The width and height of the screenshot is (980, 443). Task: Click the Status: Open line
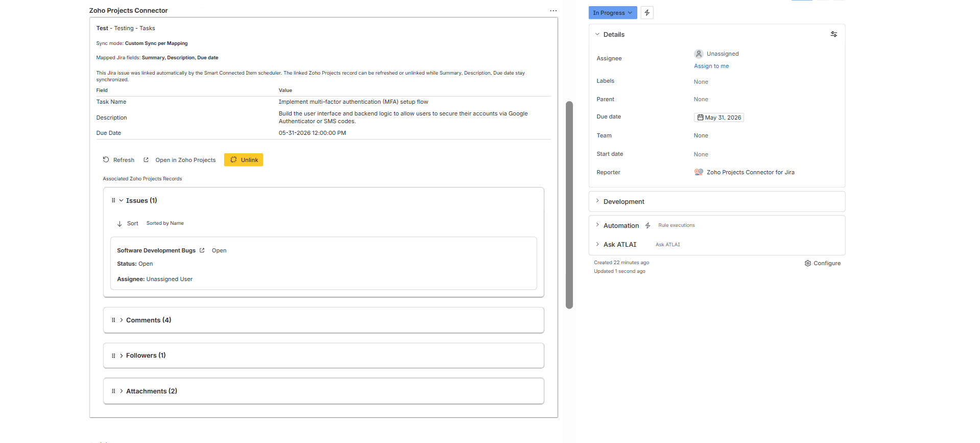(135, 264)
